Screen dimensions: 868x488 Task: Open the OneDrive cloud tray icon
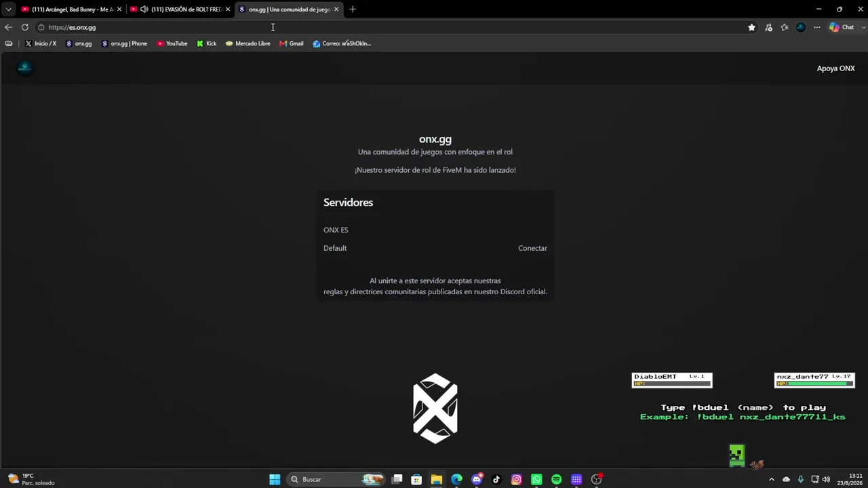click(x=786, y=479)
